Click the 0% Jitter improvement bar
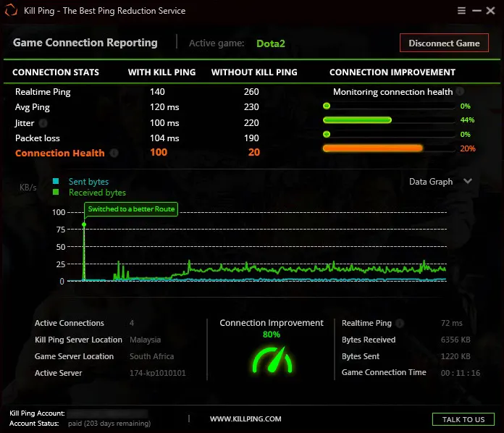The image size is (504, 433). click(x=389, y=134)
